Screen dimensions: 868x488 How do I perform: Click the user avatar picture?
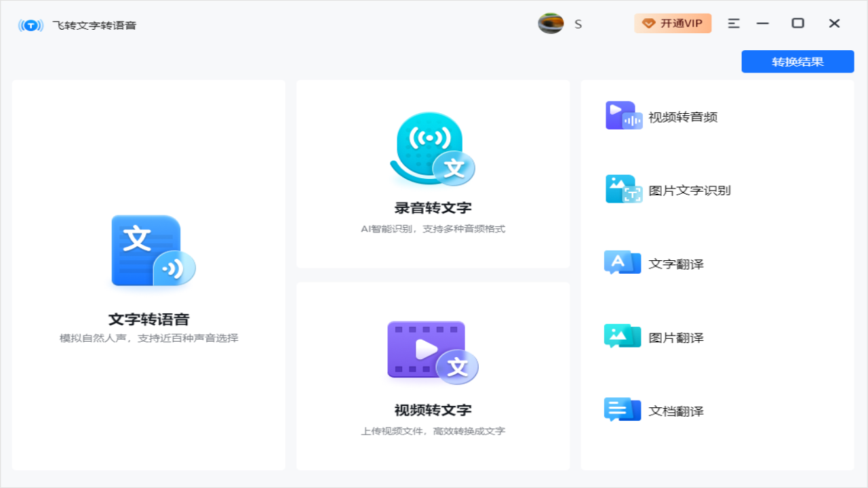pos(551,23)
